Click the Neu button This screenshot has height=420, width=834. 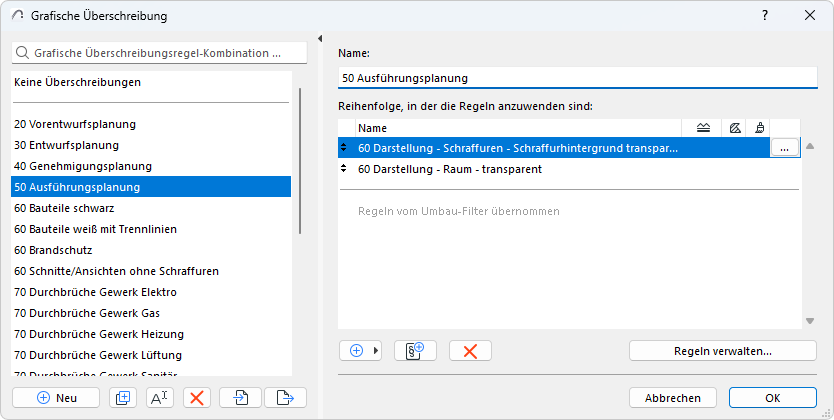pos(56,397)
